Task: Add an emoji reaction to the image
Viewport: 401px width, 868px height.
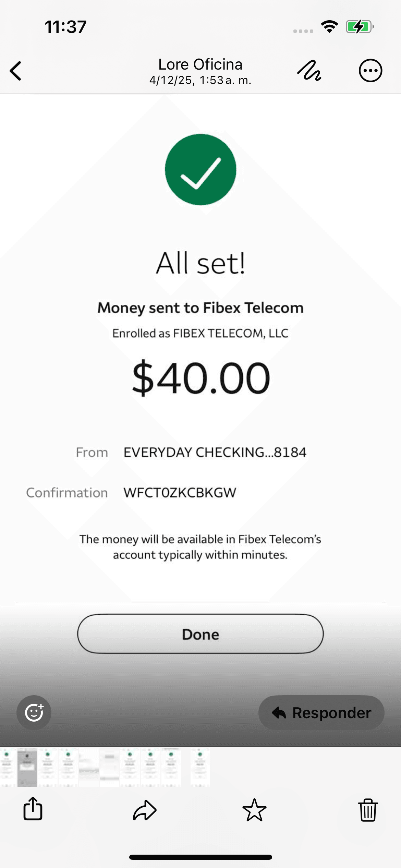Action: (34, 713)
